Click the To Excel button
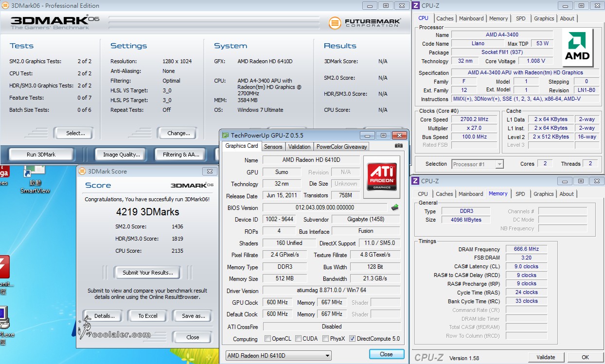 click(147, 316)
